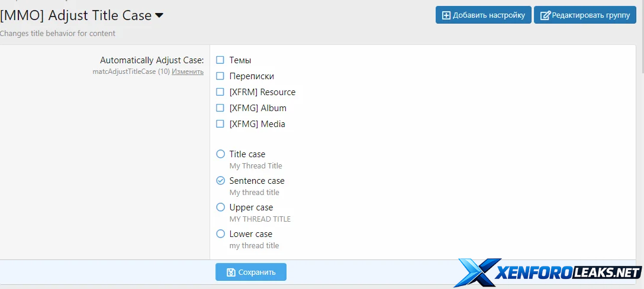Open the Изменить link under the setting
Image resolution: width=644 pixels, height=289 pixels.
[x=188, y=72]
